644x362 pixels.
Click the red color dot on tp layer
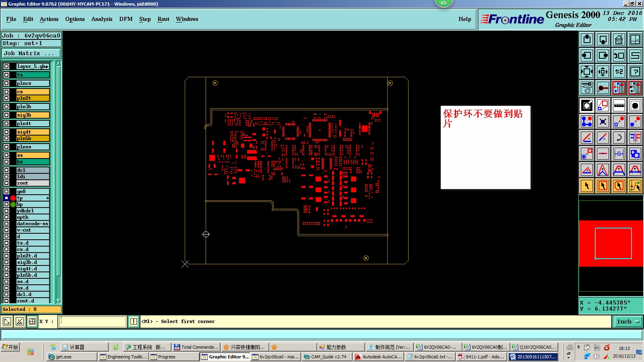pos(13,198)
